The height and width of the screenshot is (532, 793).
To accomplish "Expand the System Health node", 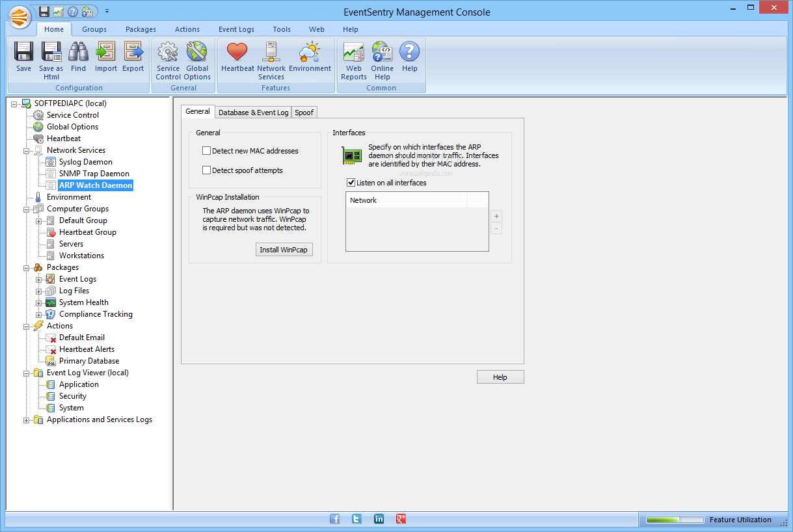I will (x=39, y=302).
